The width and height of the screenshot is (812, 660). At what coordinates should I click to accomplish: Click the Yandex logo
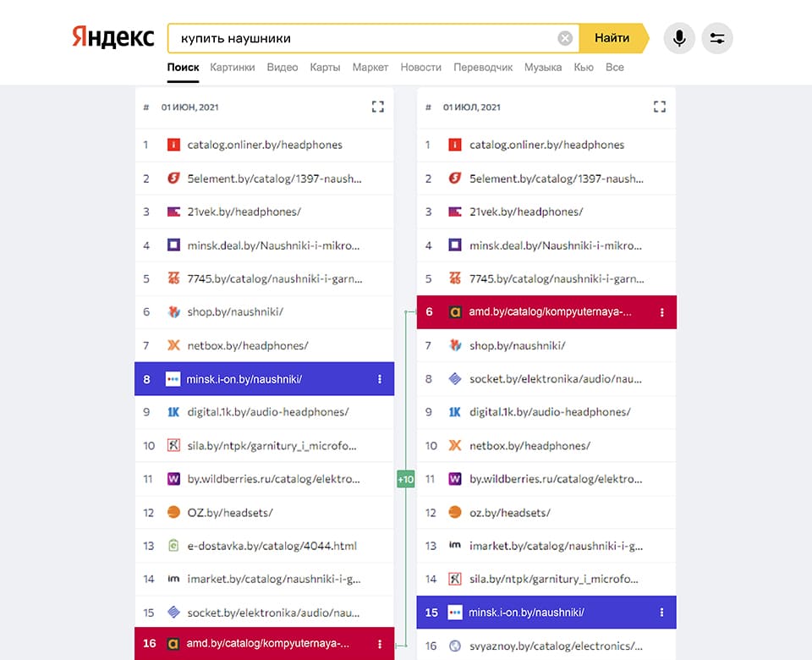point(112,37)
